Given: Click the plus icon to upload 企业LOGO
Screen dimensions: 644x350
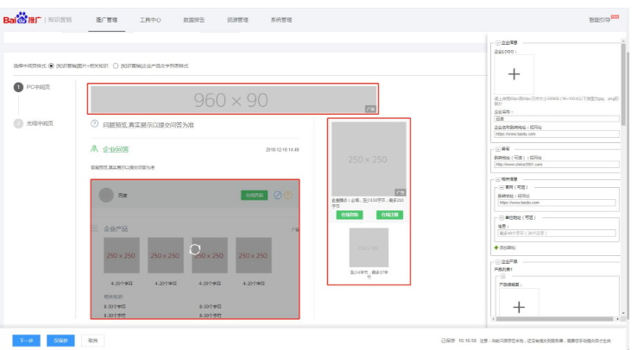Looking at the screenshot, I should [515, 74].
